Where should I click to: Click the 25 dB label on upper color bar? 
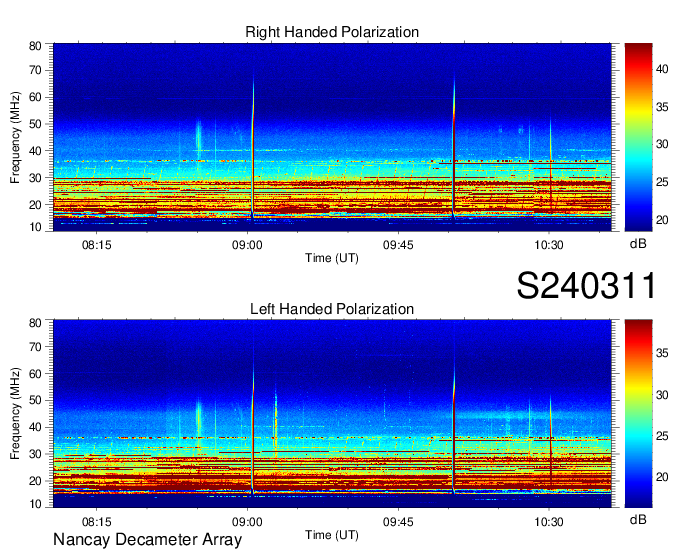(662, 182)
